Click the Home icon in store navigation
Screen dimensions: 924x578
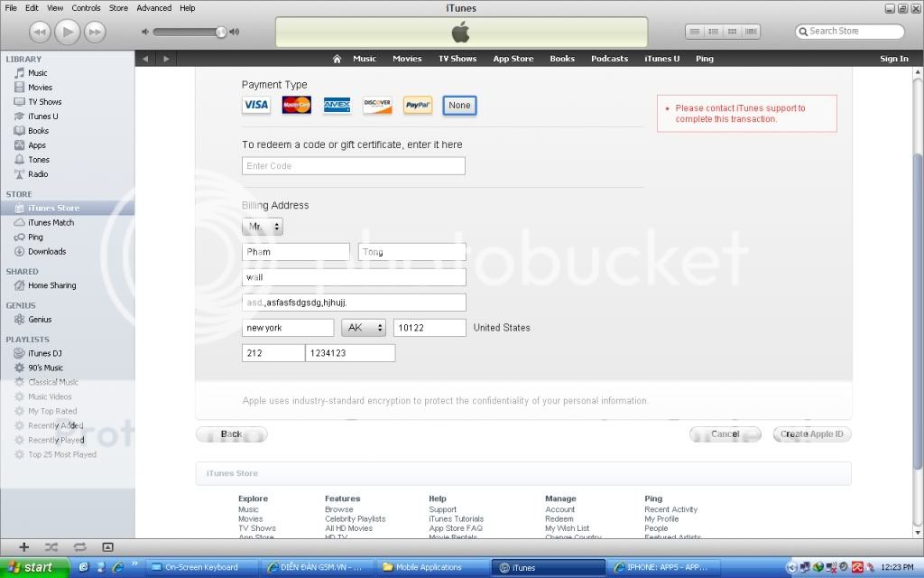coord(337,59)
